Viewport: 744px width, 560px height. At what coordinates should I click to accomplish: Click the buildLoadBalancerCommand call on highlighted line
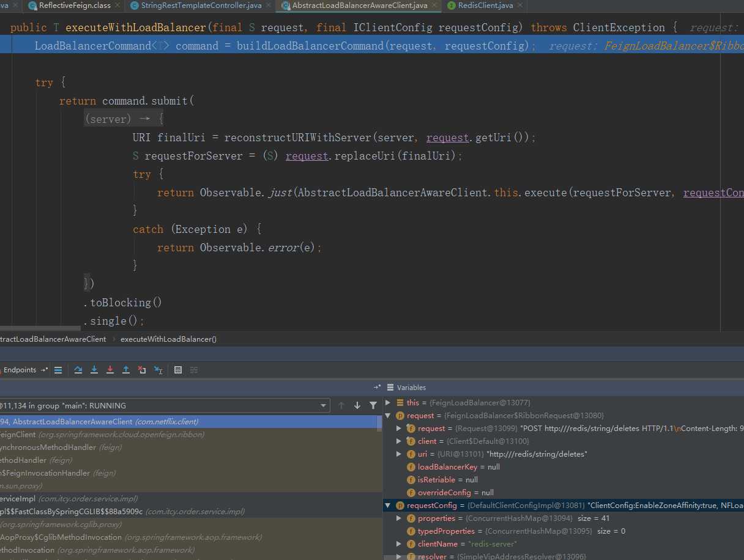(311, 46)
